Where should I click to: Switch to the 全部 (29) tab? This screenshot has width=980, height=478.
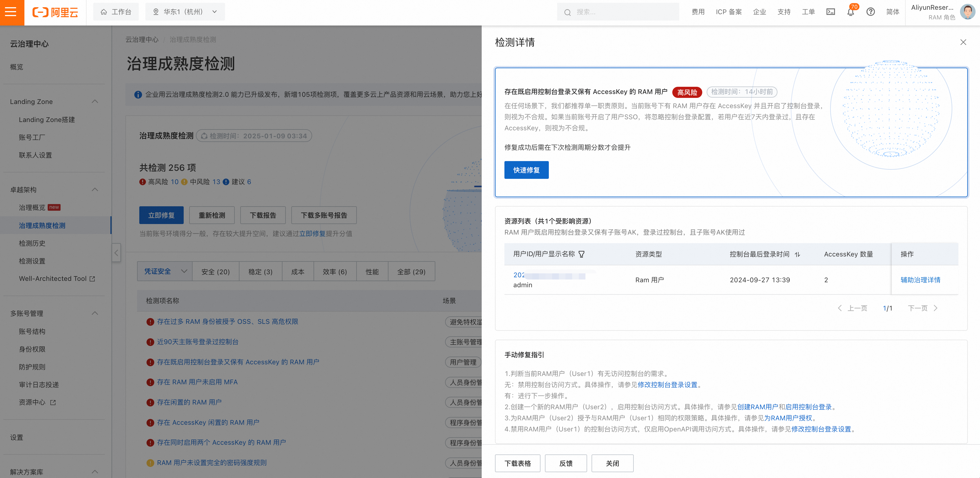tap(411, 271)
